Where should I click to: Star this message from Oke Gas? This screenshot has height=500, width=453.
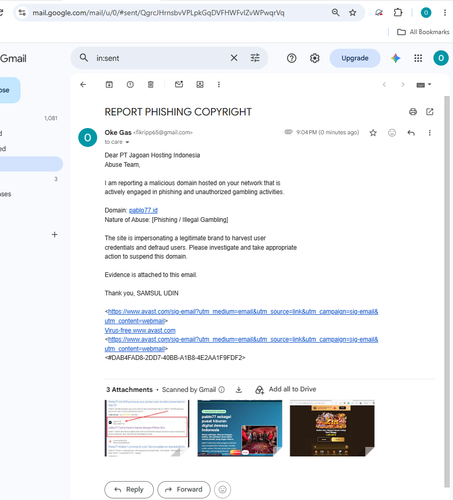pyautogui.click(x=373, y=133)
